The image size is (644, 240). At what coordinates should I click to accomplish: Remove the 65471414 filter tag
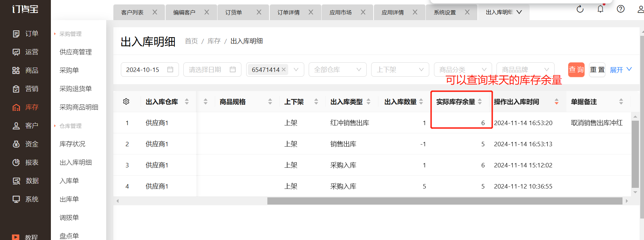pyautogui.click(x=283, y=70)
